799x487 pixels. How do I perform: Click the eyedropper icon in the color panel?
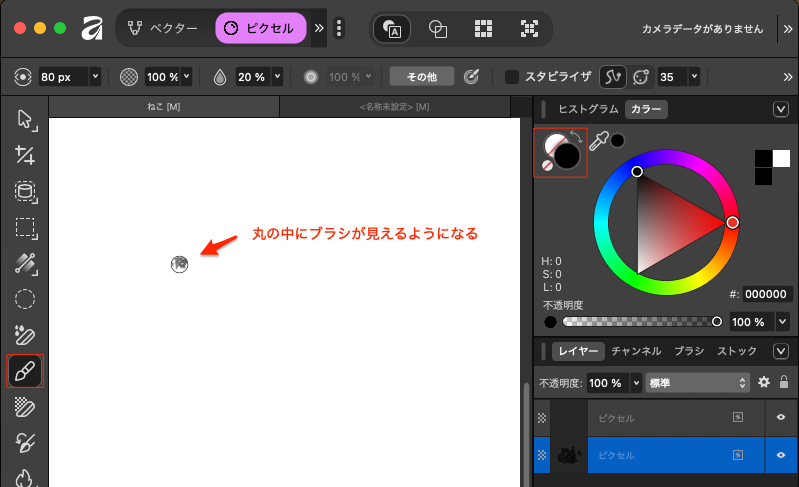(598, 142)
